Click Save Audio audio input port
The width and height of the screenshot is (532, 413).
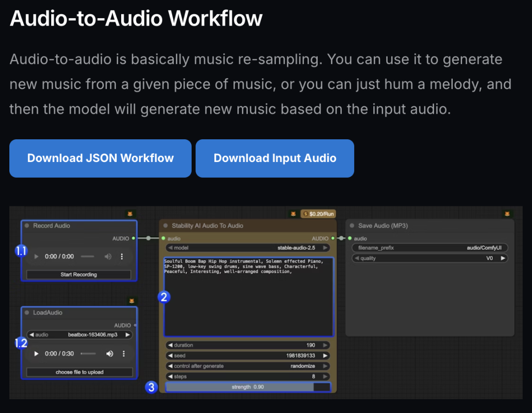point(349,238)
